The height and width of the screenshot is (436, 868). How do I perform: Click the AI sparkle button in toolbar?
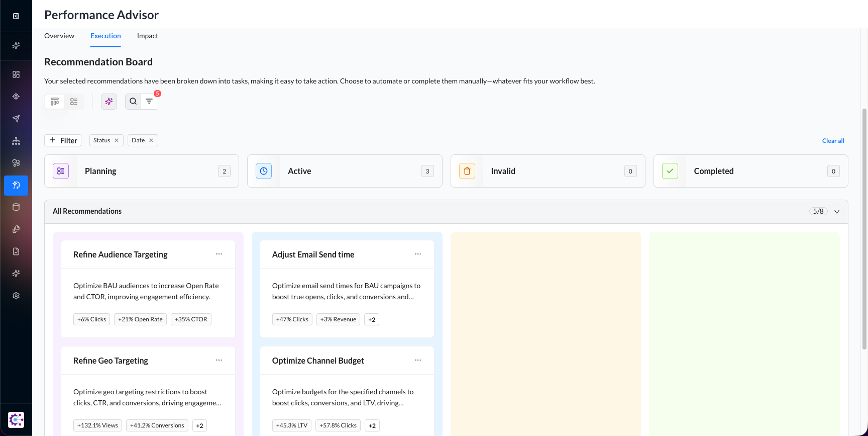109,102
